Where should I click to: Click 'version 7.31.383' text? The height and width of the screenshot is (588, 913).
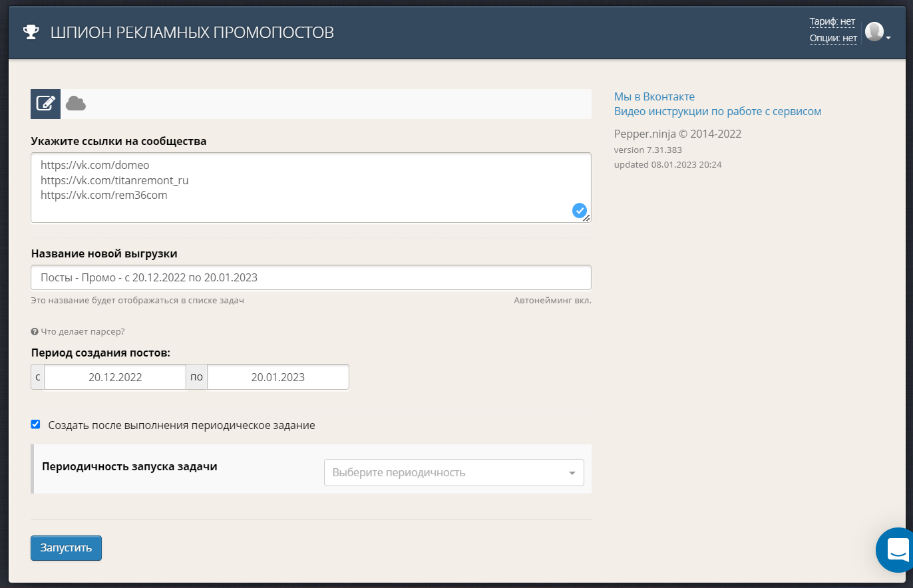[647, 150]
